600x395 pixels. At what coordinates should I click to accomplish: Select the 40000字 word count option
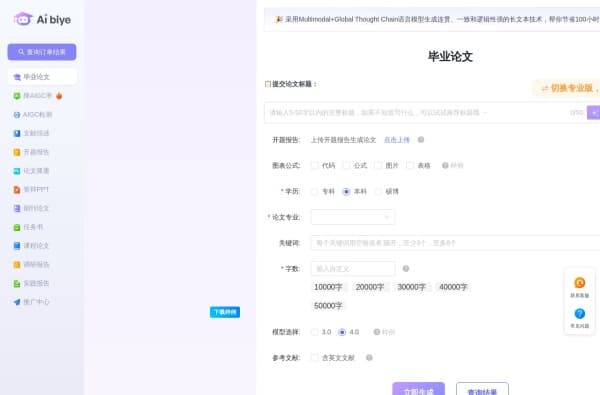click(x=453, y=287)
